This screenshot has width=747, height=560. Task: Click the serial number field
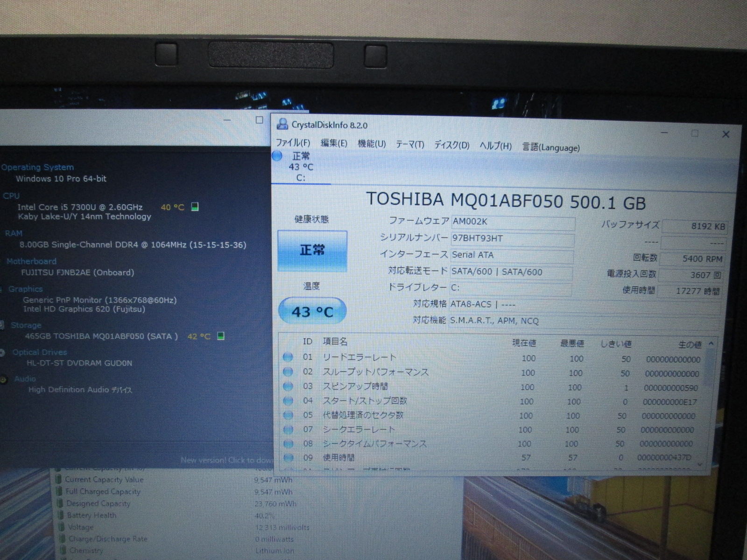point(512,238)
